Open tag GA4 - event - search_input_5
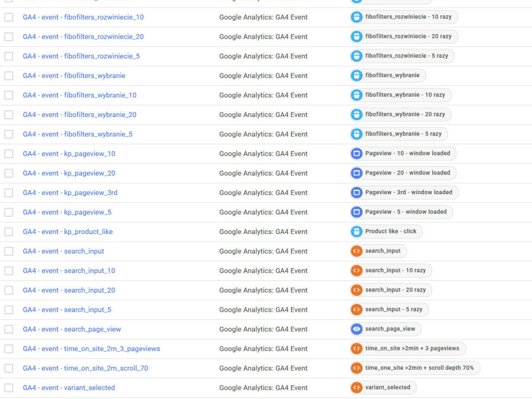The image size is (532, 399). (67, 310)
